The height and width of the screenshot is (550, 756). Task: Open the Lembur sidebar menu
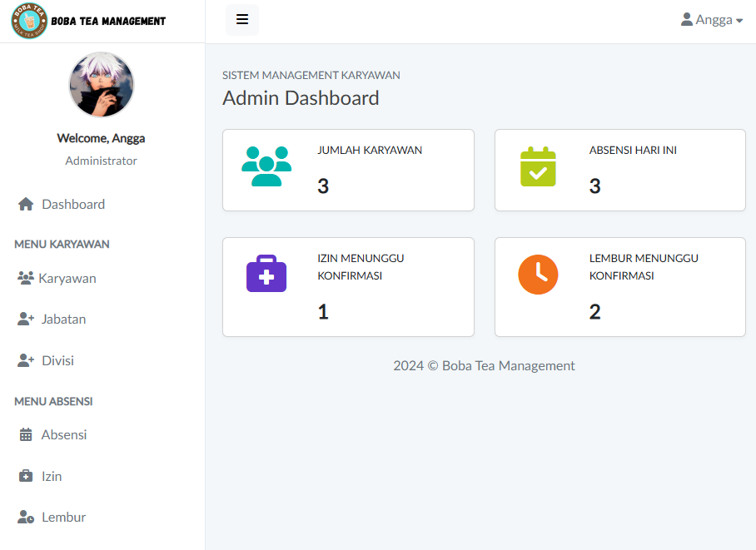pyautogui.click(x=63, y=518)
